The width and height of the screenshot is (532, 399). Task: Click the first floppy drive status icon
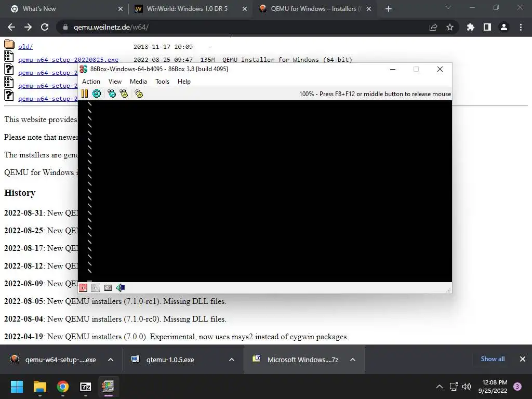(x=83, y=288)
